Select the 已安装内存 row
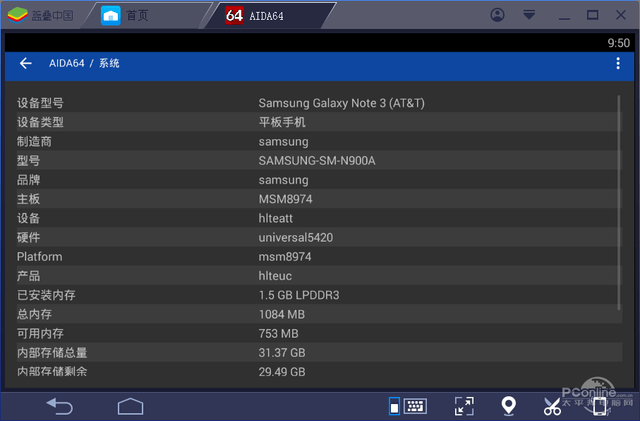Image resolution: width=640 pixels, height=421 pixels. click(319, 295)
